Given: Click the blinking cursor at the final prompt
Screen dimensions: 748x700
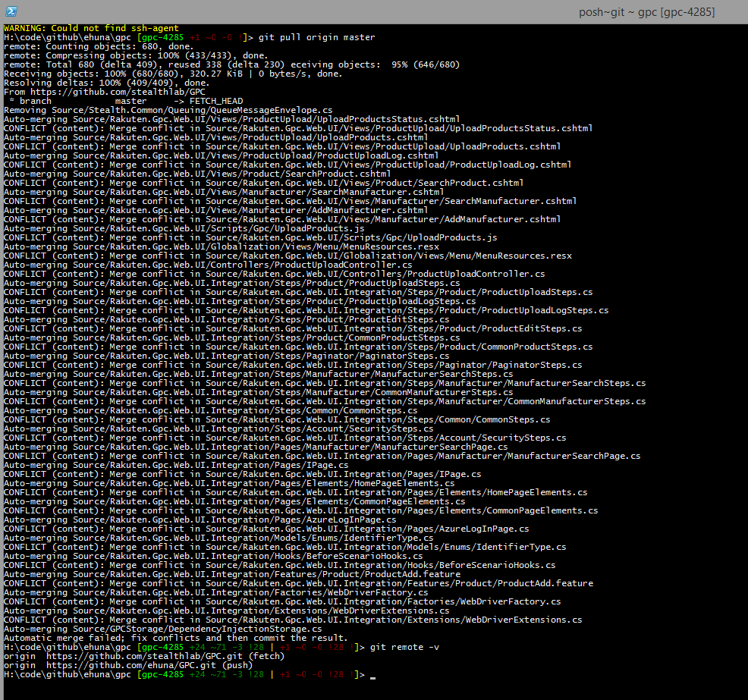Looking at the screenshot, I should point(372,675).
